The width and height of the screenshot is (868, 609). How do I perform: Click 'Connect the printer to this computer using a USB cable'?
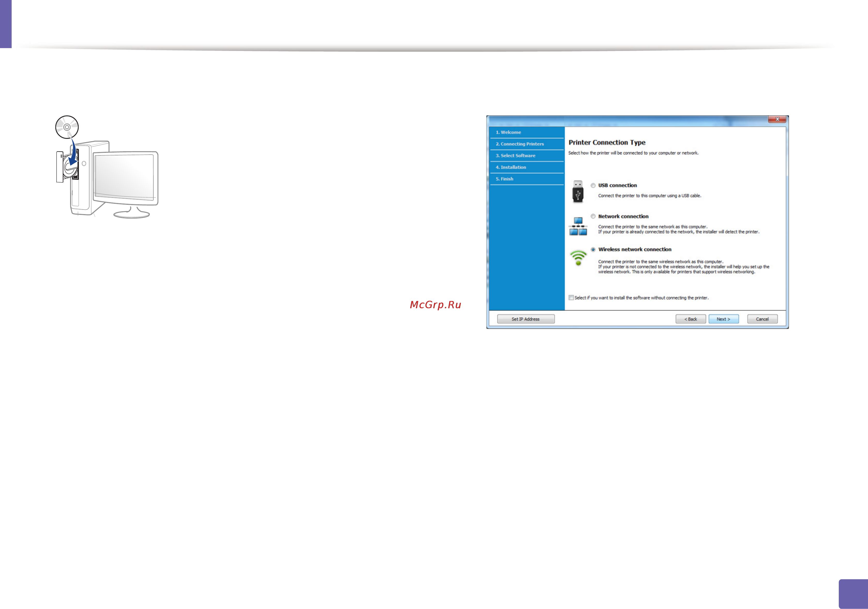click(x=649, y=196)
